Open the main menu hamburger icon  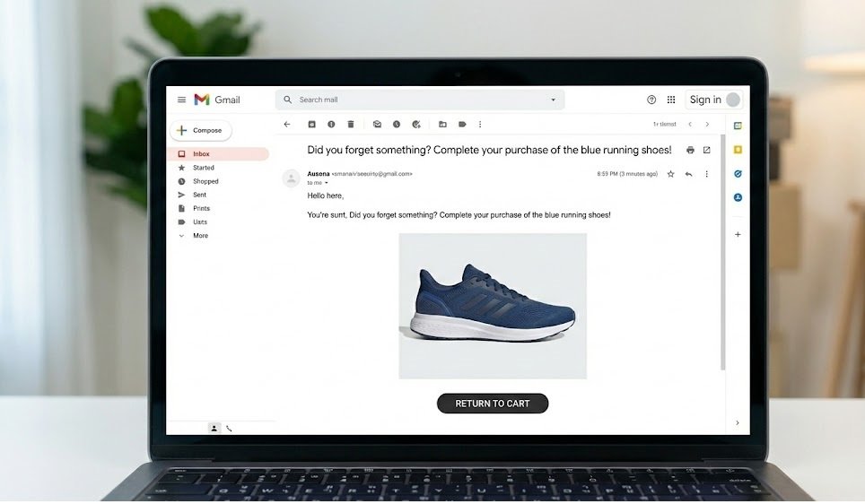pos(181,100)
